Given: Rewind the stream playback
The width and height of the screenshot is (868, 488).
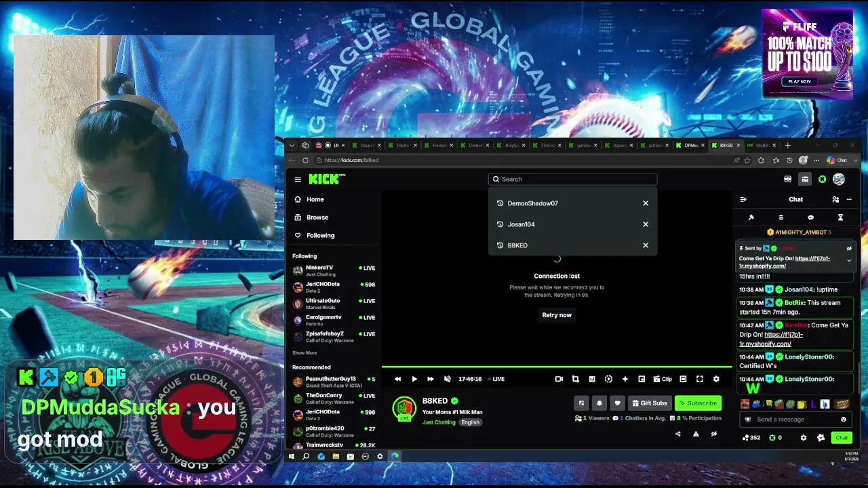Looking at the screenshot, I should click(398, 379).
